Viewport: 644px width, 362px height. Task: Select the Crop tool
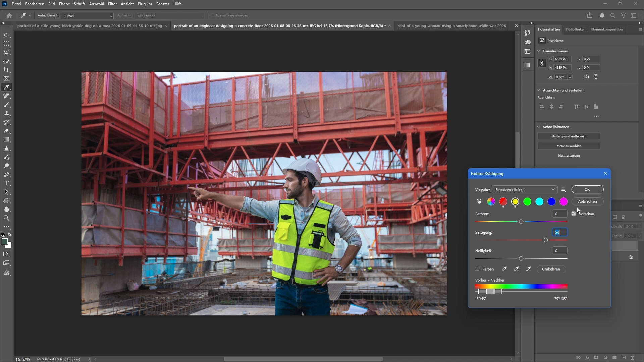6,70
